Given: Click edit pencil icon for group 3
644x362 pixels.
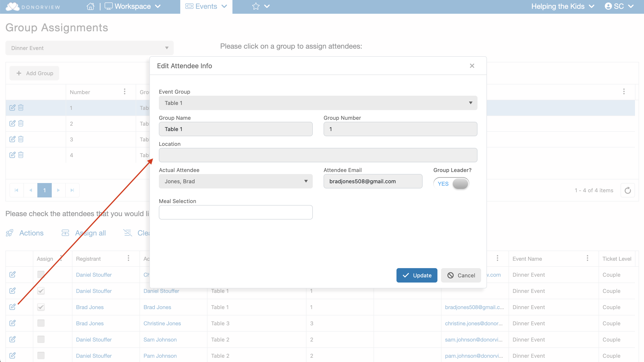Looking at the screenshot, I should pos(12,139).
